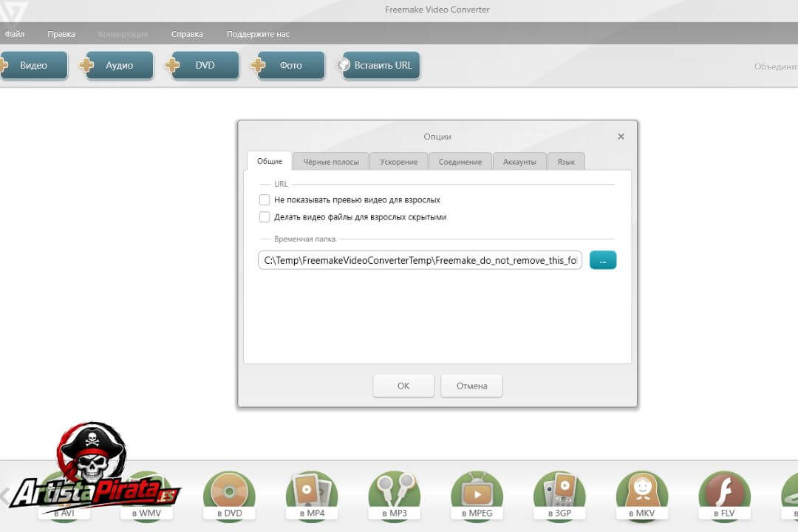This screenshot has height=532, width=798.
Task: Switch to the Чёрные полосы tab
Action: 331,162
